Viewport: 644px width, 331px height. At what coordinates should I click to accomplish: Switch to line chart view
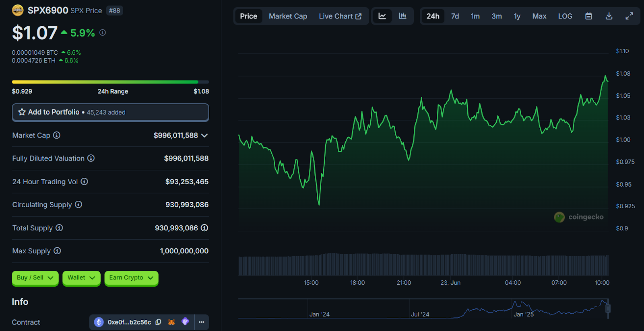[382, 16]
